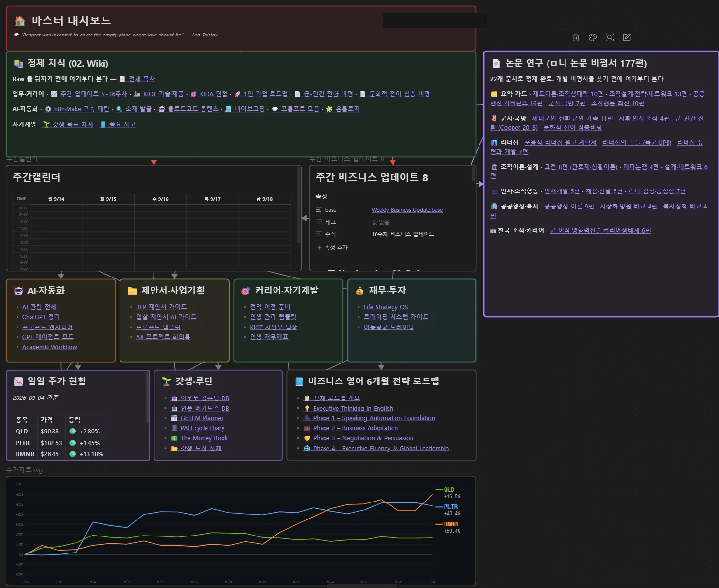Select the PLTR price cell $182.53
This screenshot has height=588, width=719.
(x=51, y=443)
